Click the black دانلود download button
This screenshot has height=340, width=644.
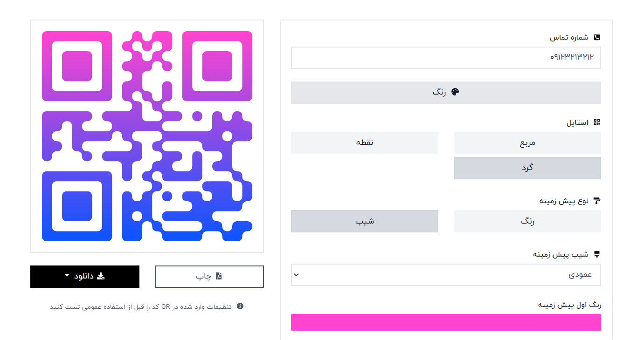85,277
